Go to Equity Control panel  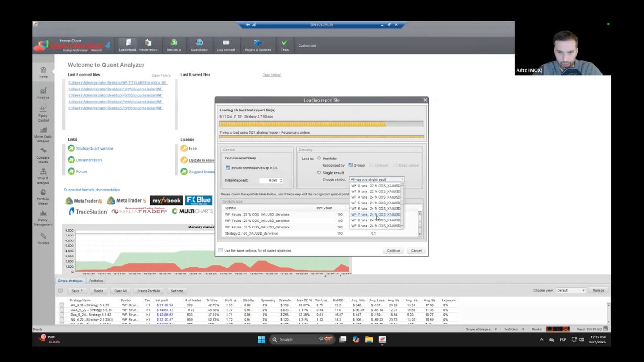[43, 114]
